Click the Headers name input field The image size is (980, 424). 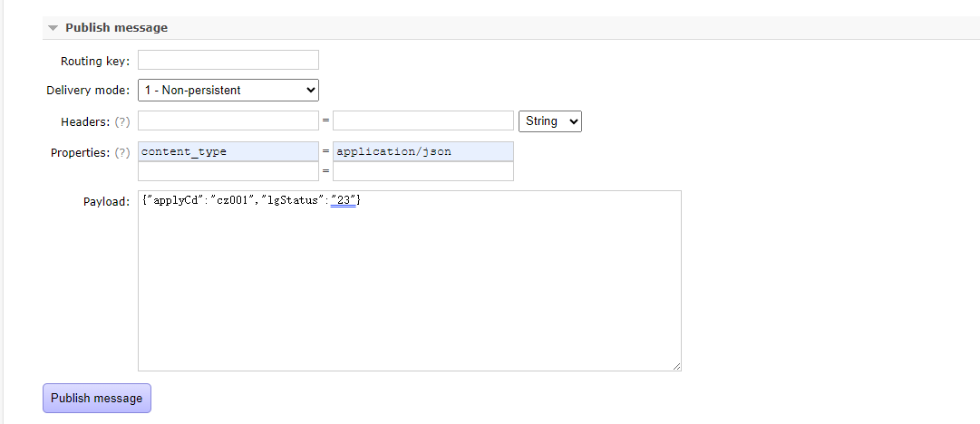pos(228,120)
